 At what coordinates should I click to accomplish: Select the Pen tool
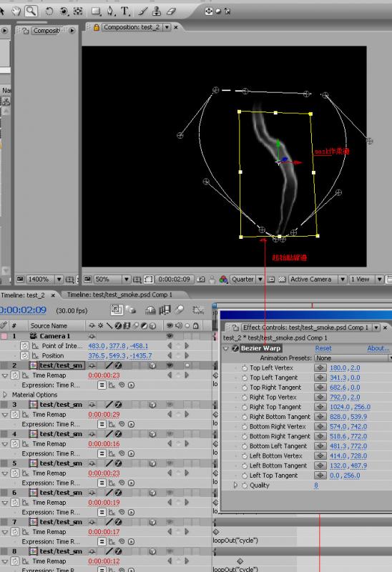110,11
